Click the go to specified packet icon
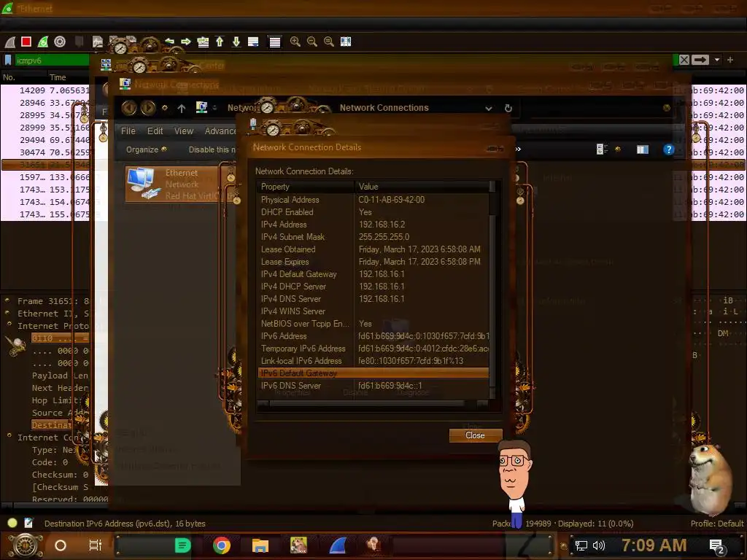Image resolution: width=747 pixels, height=560 pixels. pyautogui.click(x=203, y=42)
